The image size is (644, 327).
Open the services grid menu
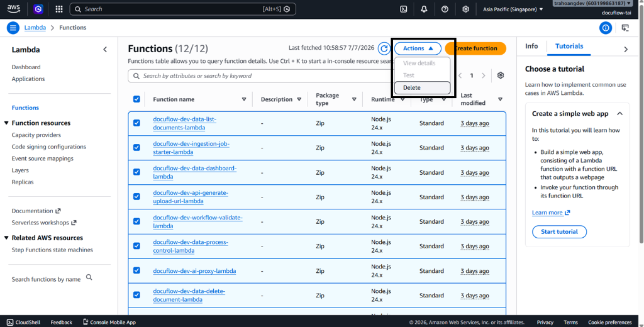click(59, 9)
